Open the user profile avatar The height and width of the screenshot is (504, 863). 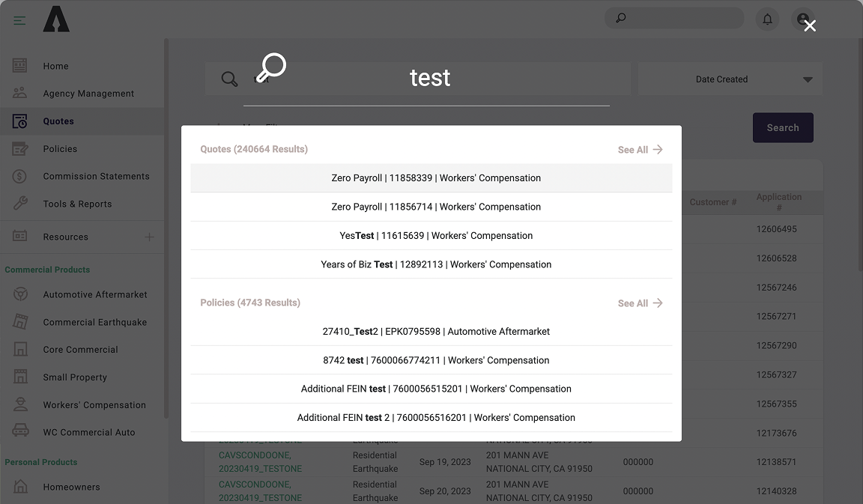(x=802, y=18)
